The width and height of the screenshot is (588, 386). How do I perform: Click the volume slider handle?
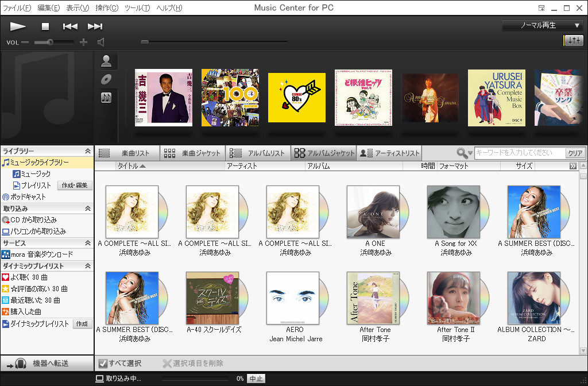pos(51,42)
